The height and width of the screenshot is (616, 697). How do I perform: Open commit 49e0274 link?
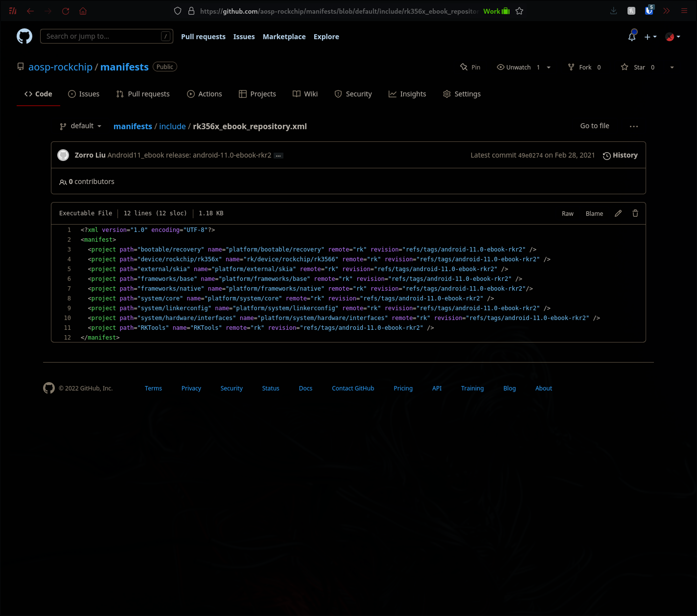coord(530,156)
